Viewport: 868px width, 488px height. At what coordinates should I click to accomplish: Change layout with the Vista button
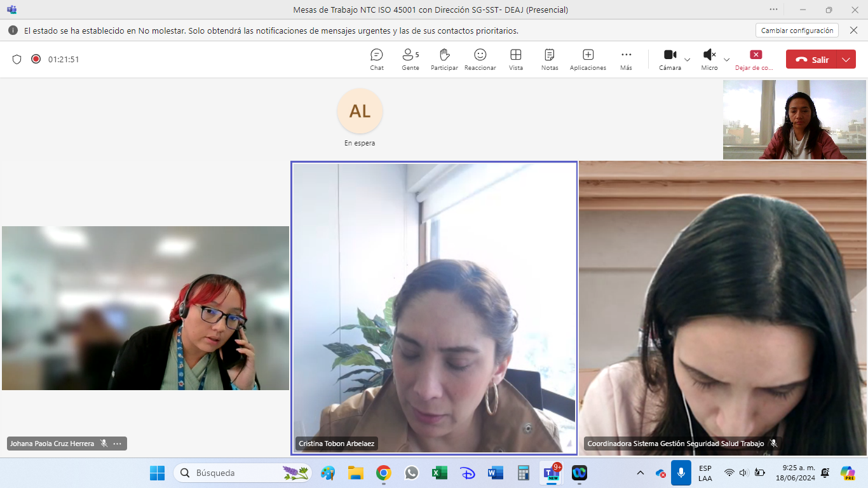(516, 59)
